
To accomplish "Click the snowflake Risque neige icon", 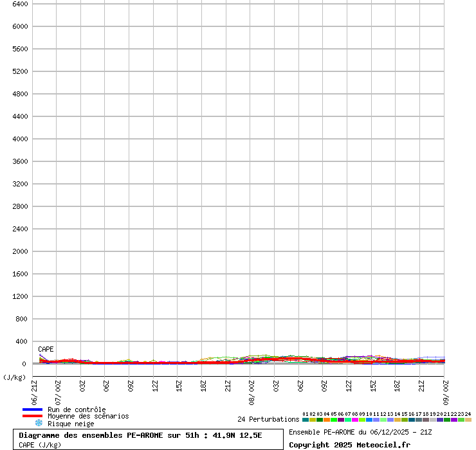I will 39,423.
